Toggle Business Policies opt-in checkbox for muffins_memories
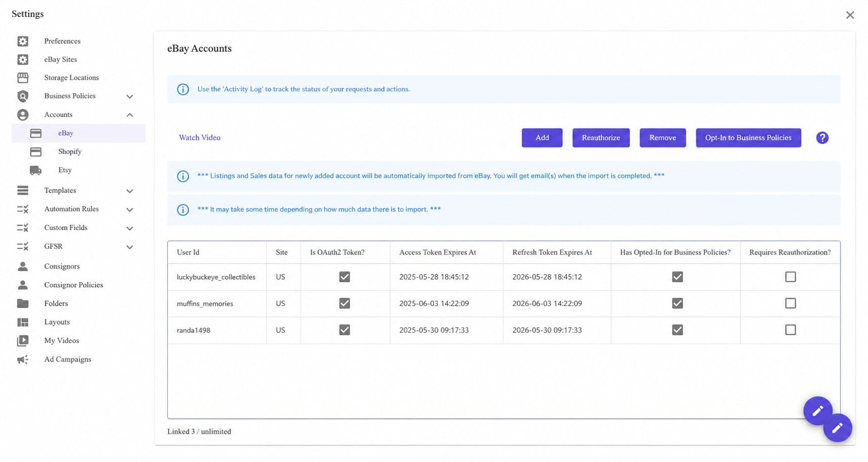The image size is (868, 462). pyautogui.click(x=678, y=303)
